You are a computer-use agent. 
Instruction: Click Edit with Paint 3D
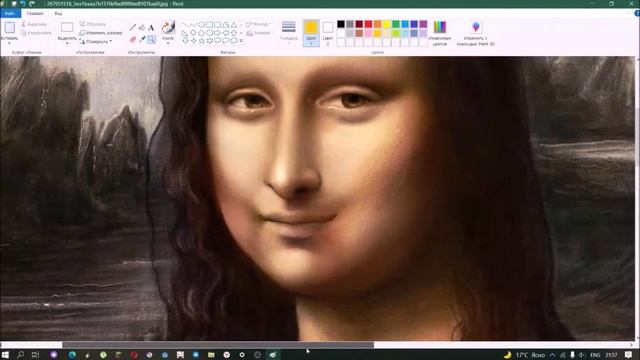[x=476, y=33]
